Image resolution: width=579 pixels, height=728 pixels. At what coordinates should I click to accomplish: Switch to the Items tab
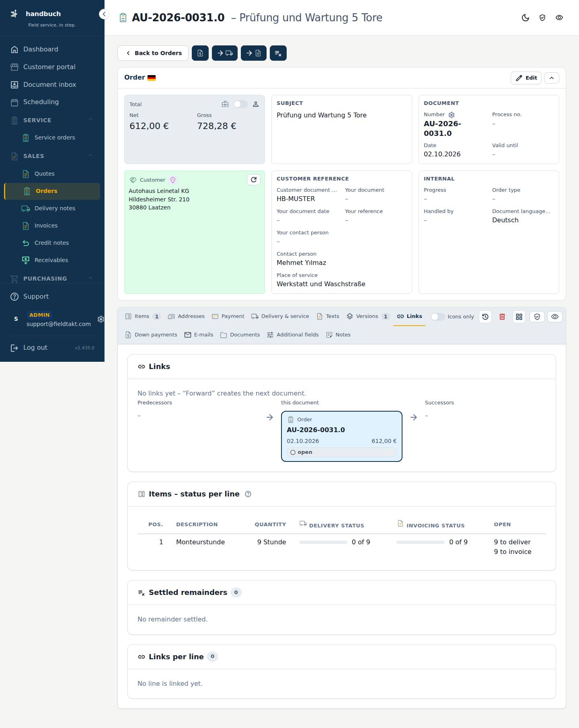tap(143, 316)
